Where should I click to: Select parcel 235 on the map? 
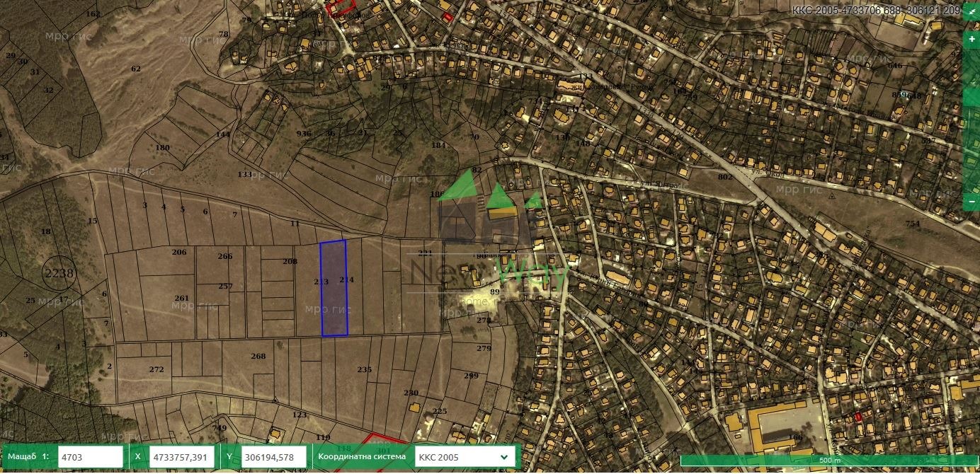[x=364, y=369]
